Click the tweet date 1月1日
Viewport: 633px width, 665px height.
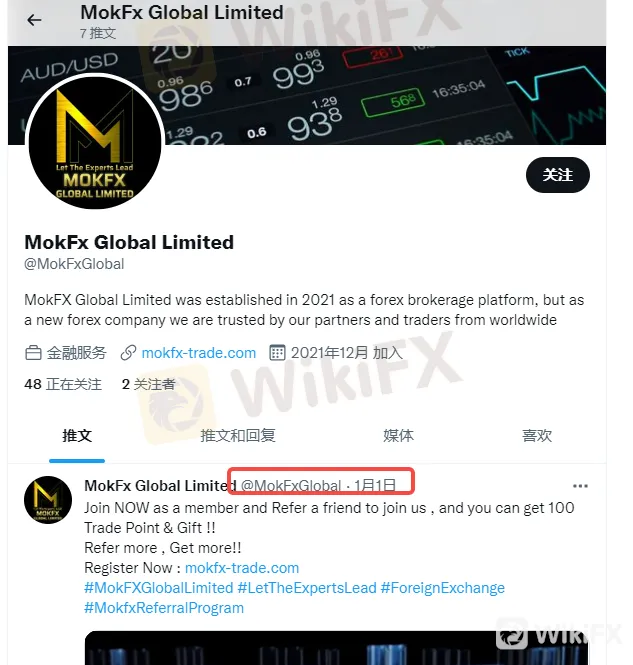coord(375,486)
